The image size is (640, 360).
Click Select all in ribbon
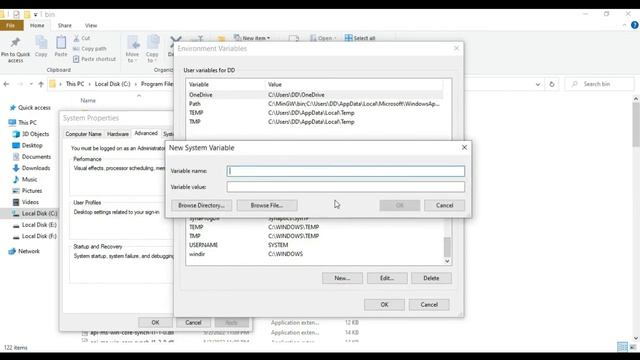coord(360,38)
